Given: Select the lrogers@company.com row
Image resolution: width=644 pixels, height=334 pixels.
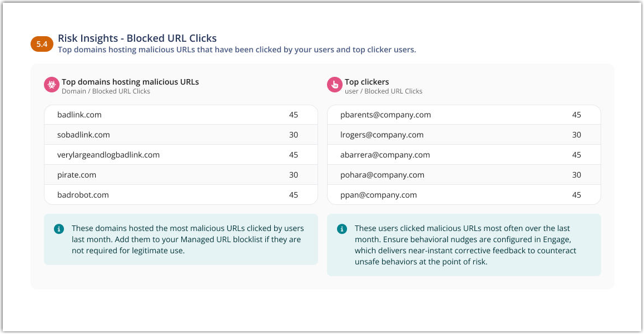Looking at the screenshot, I should coord(464,135).
